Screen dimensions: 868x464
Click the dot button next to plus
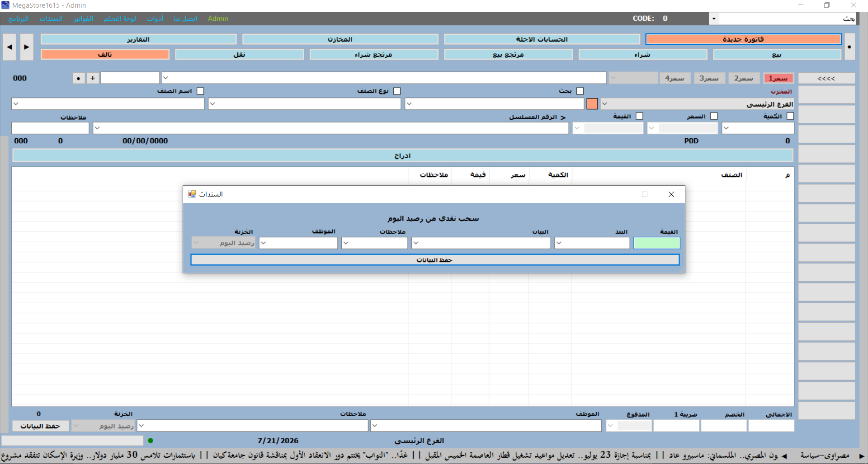79,78
